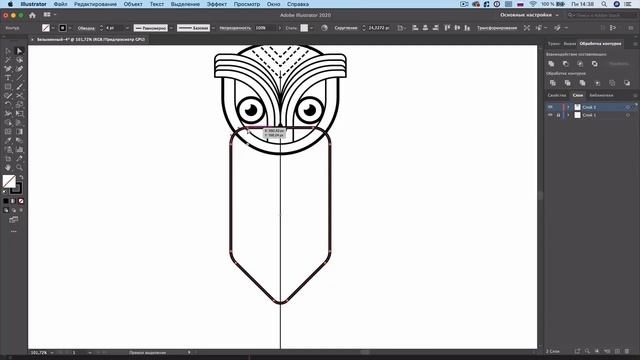Select the Paintbrush tool
The width and height of the screenshot is (640, 360).
tap(19, 87)
